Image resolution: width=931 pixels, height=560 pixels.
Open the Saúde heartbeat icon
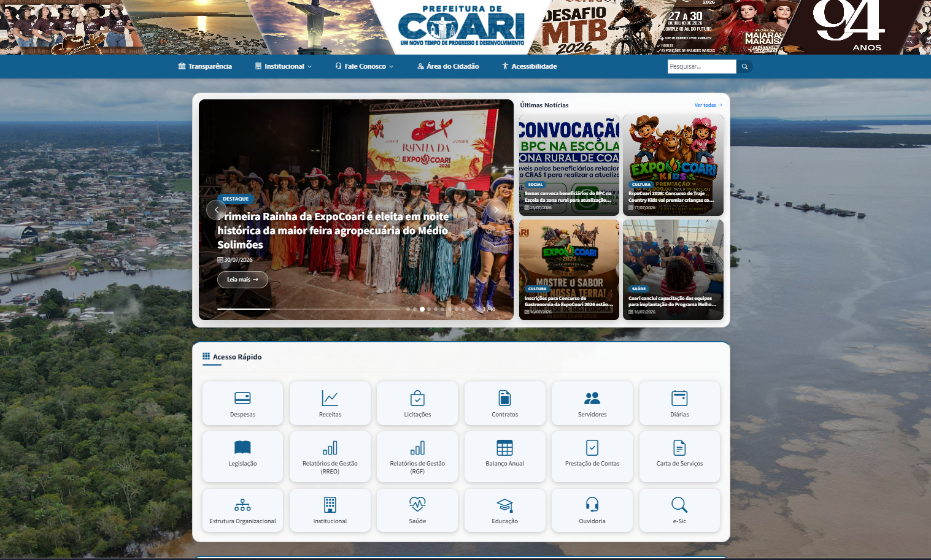(x=417, y=505)
